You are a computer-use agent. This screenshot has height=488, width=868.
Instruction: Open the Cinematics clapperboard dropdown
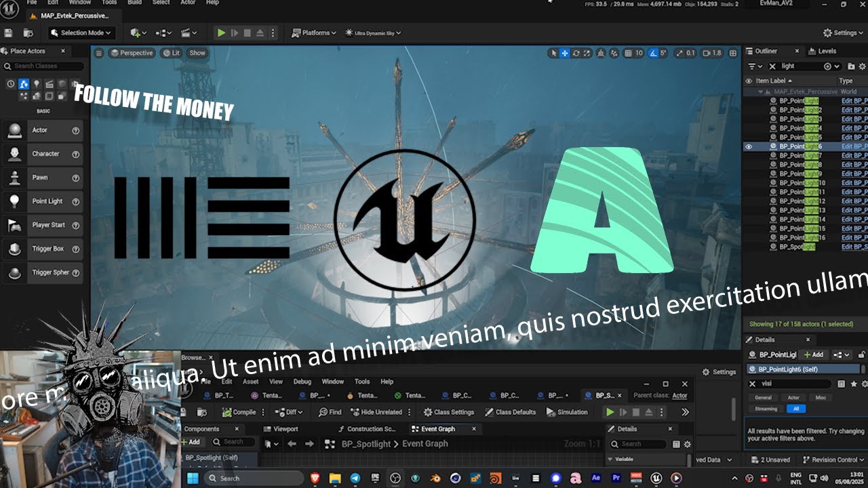pos(189,33)
